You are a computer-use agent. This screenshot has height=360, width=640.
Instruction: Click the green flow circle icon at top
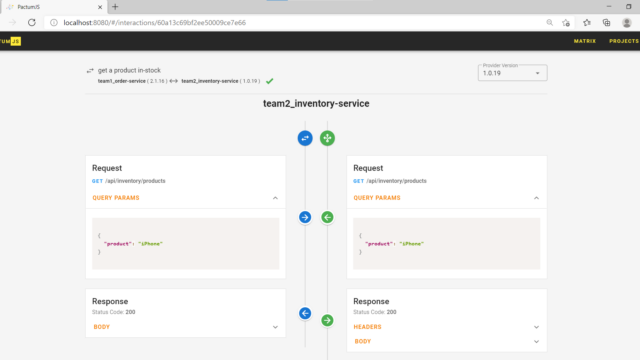327,138
